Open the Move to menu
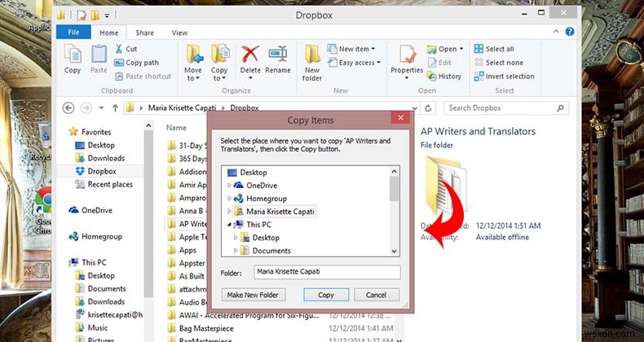This screenshot has width=644, height=342. coord(193,63)
